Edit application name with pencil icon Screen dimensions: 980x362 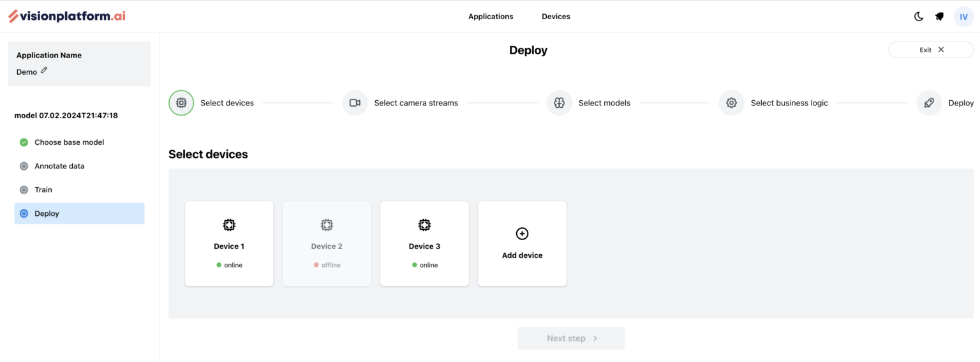point(44,71)
